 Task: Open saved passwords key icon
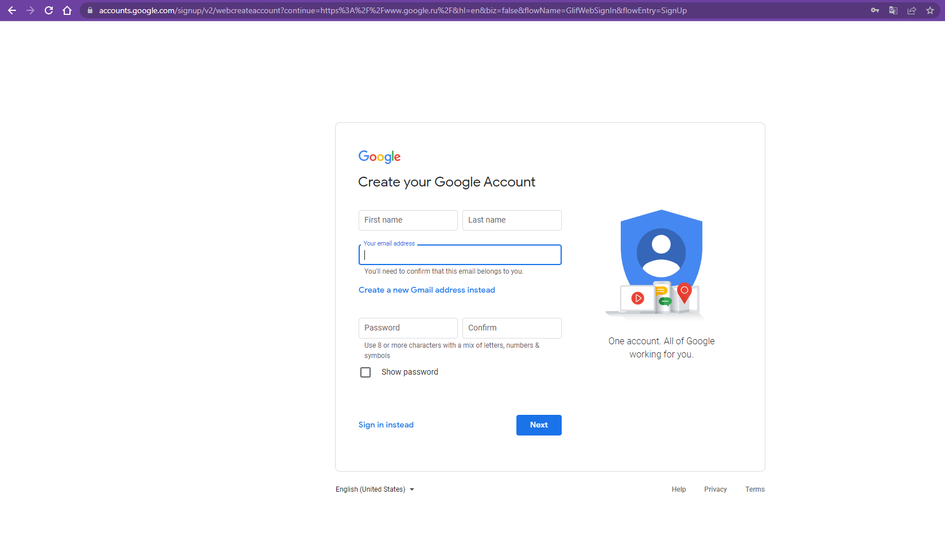click(874, 10)
